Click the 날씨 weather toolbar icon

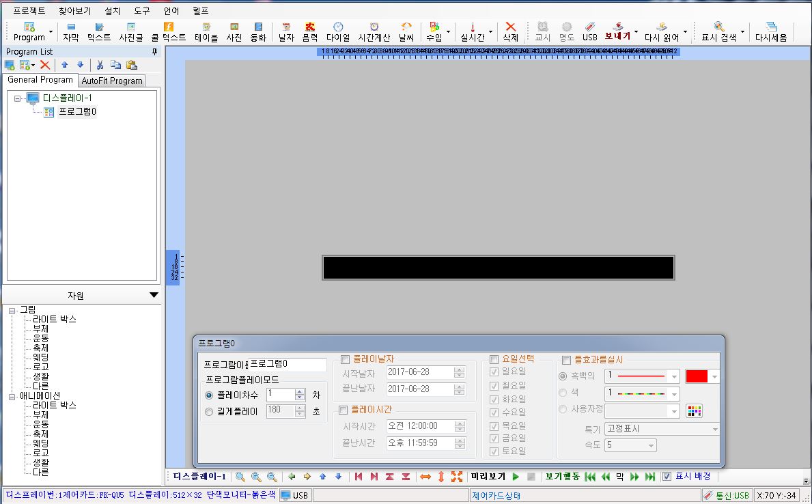pyautogui.click(x=406, y=31)
